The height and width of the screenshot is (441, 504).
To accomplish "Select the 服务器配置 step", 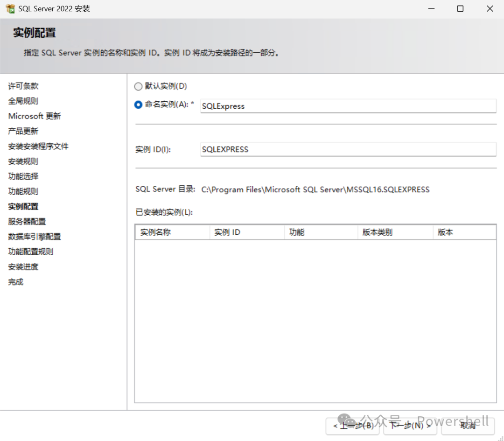I will pyautogui.click(x=27, y=222).
